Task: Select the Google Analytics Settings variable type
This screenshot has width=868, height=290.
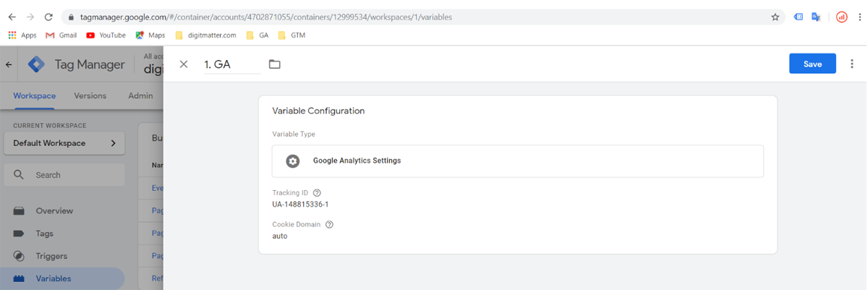Action: (518, 161)
